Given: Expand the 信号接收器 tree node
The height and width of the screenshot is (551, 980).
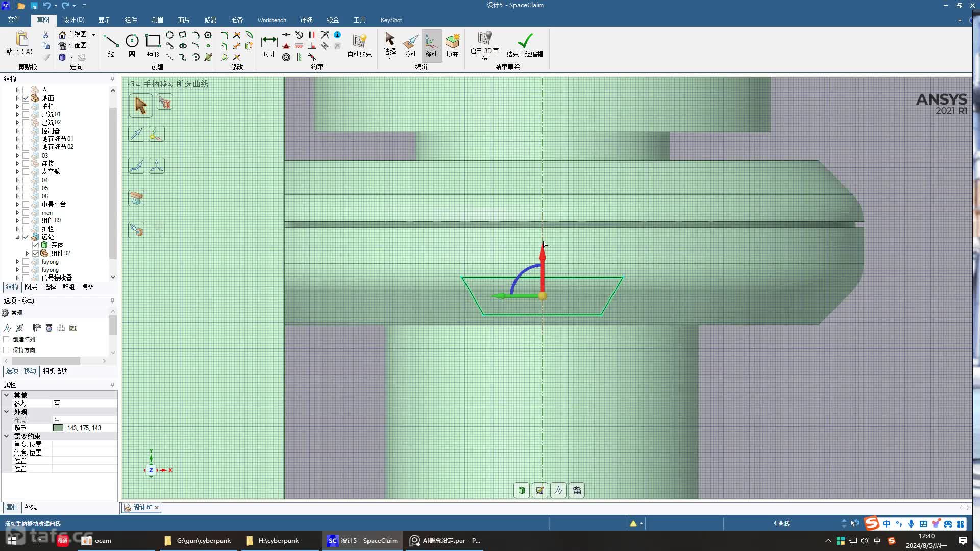Looking at the screenshot, I should click(x=17, y=278).
